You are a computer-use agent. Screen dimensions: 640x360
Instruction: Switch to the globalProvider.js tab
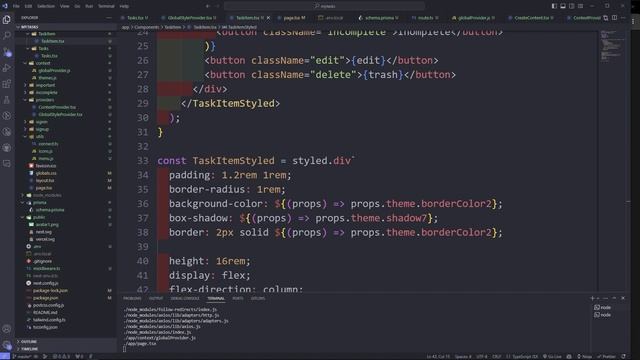(473, 18)
